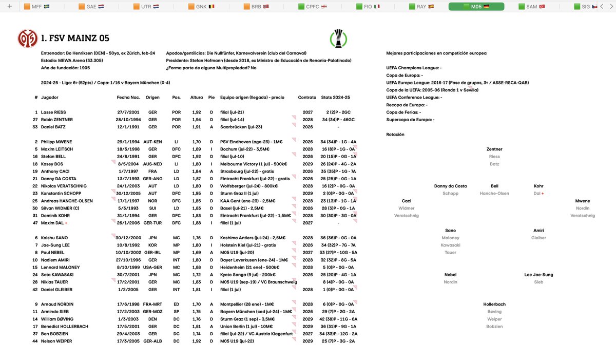Image resolution: width=616 pixels, height=364 pixels.
Task: Click the "Altura" column header
Action: (197, 98)
